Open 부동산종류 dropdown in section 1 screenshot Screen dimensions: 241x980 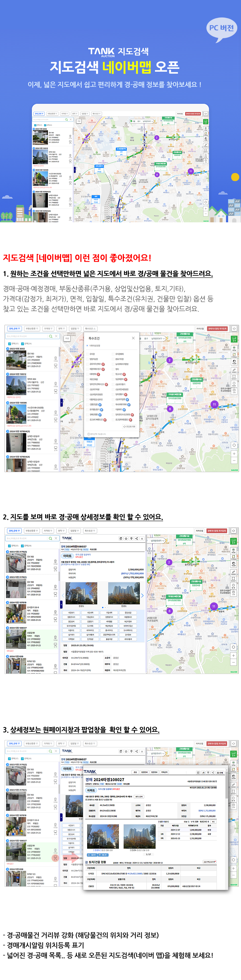point(32,328)
